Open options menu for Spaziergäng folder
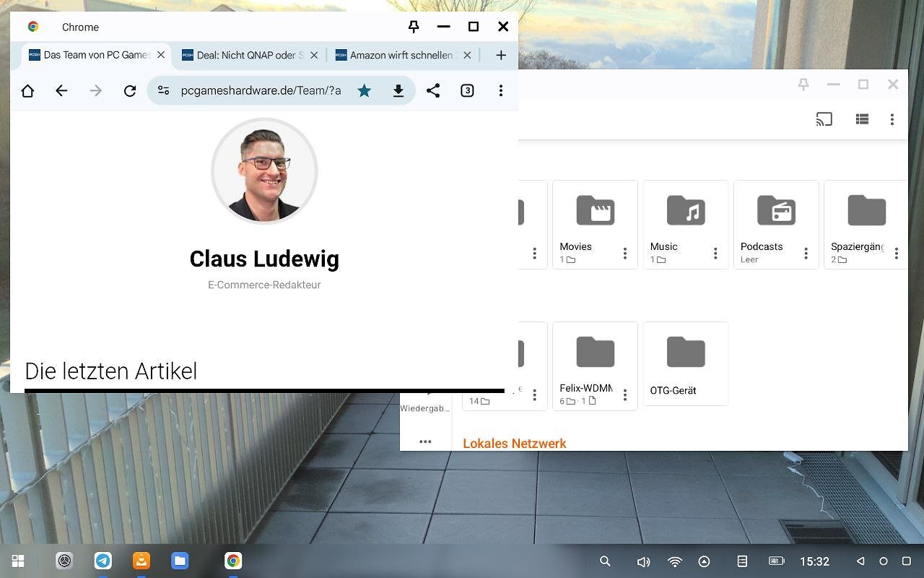 (x=897, y=254)
